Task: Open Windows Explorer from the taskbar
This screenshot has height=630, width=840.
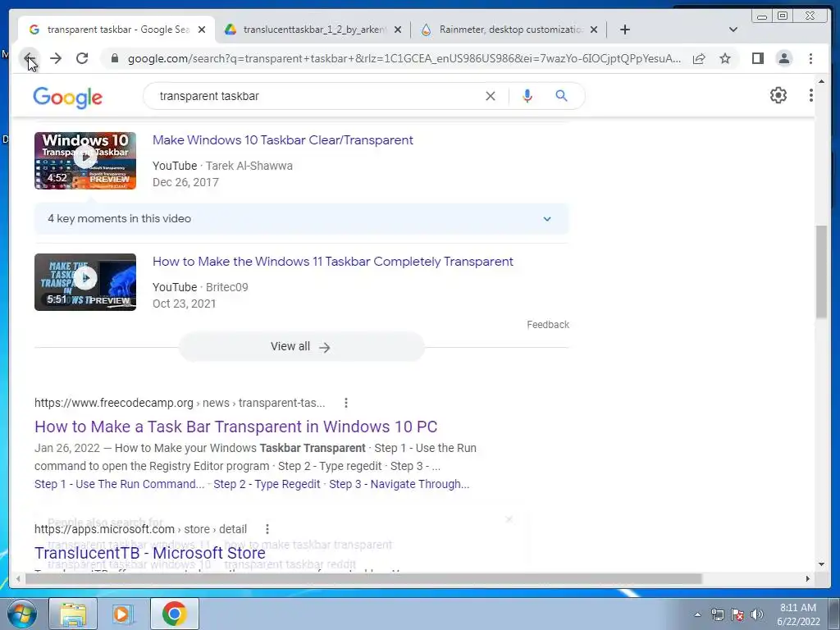Action: tap(73, 614)
